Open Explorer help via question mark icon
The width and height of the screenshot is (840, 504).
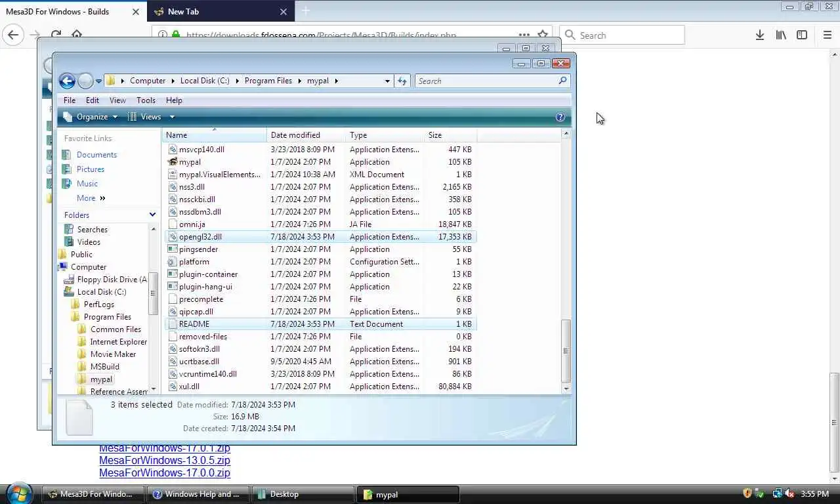click(560, 117)
